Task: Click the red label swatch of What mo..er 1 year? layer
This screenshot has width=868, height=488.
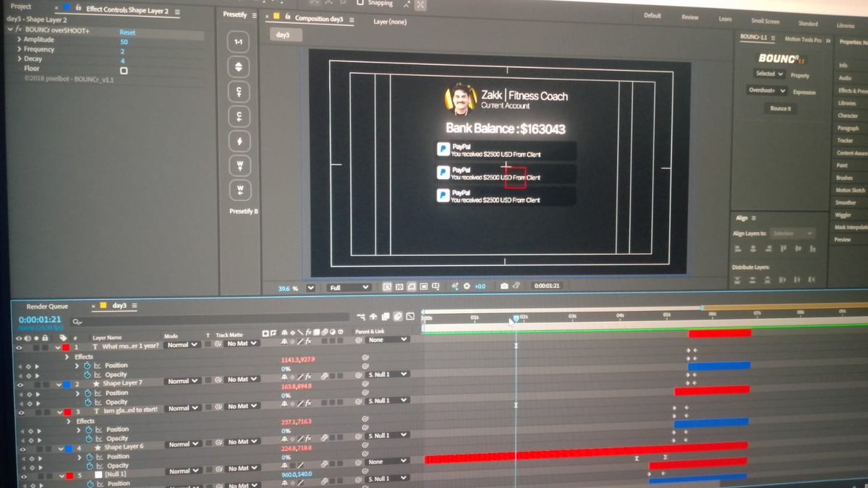Action: coord(66,347)
